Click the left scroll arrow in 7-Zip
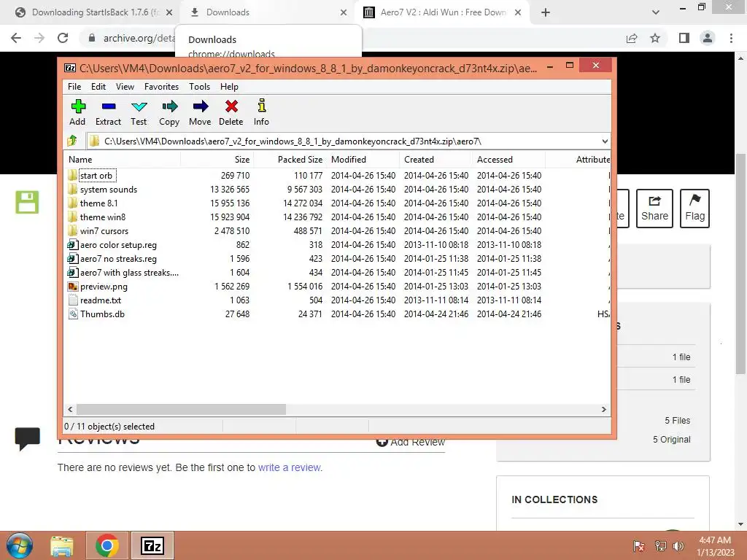The height and width of the screenshot is (560, 747). [x=70, y=410]
